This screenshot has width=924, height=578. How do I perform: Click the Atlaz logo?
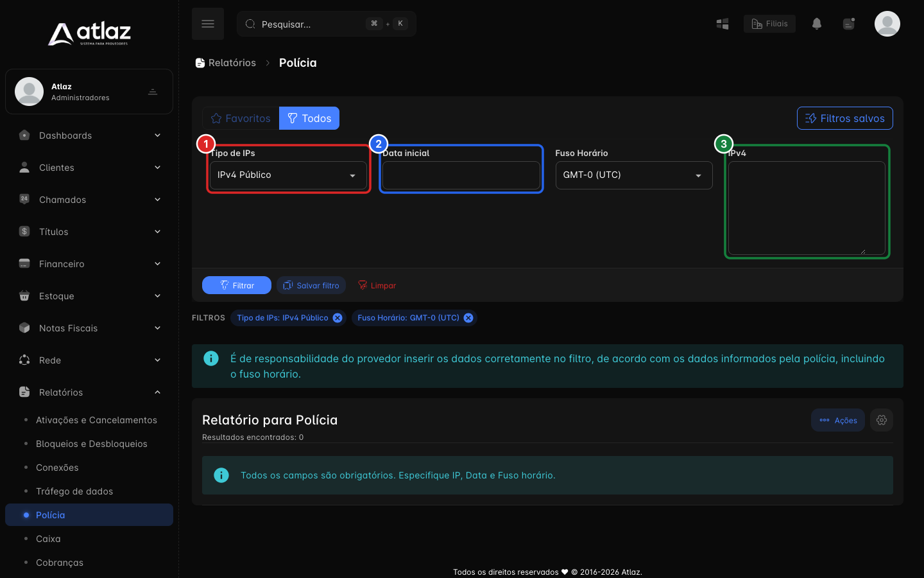[x=89, y=33]
